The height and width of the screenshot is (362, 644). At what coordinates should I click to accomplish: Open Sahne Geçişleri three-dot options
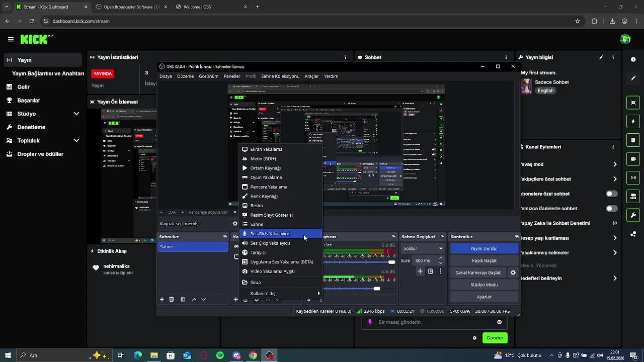[x=440, y=271]
